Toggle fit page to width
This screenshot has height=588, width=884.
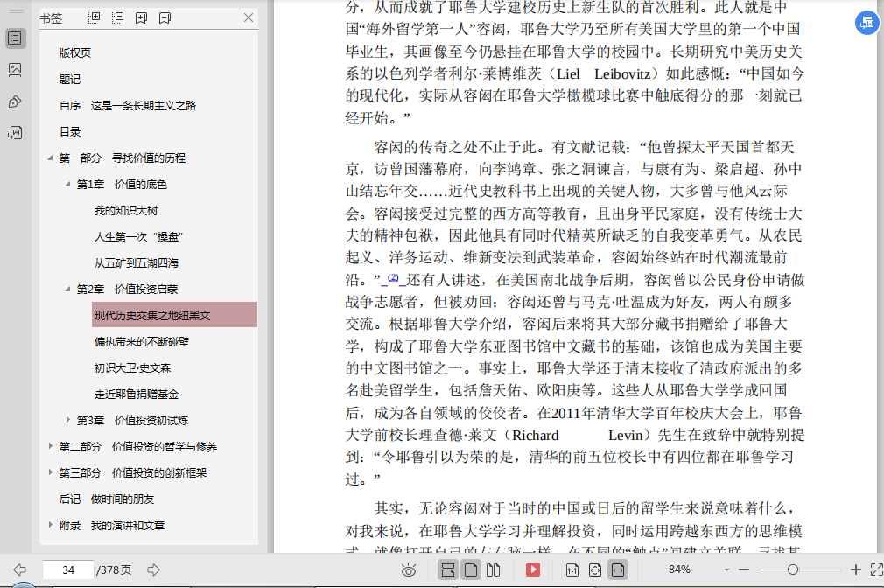pos(618,570)
